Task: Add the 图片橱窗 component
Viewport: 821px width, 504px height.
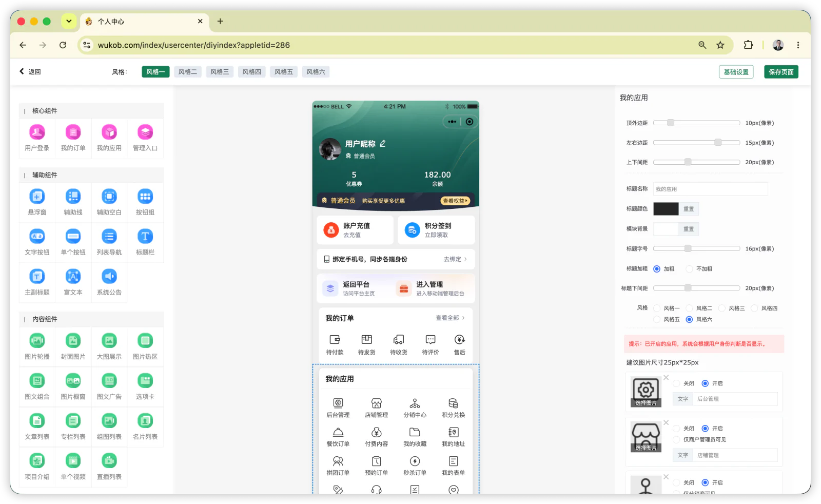Action: (x=73, y=386)
